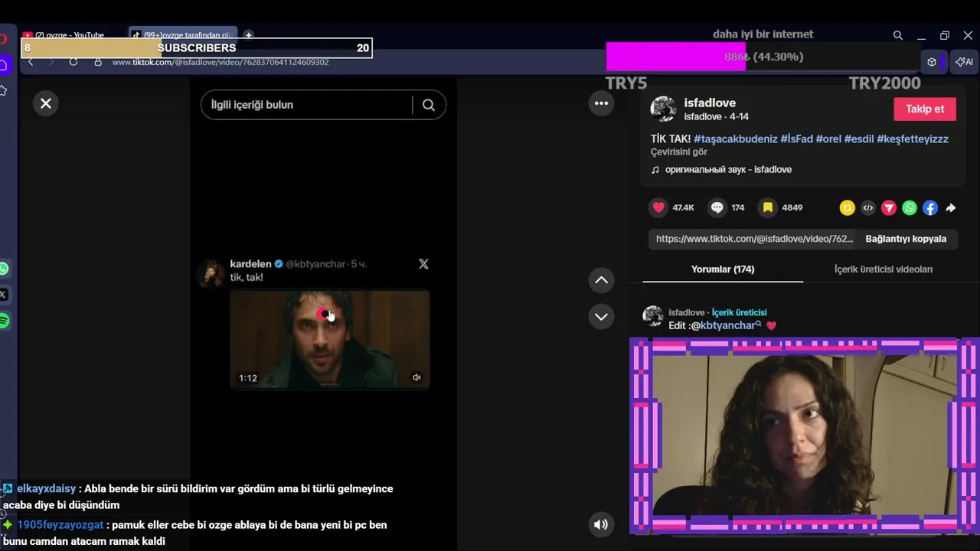
Task: Click the tiktok.com URL in address bar
Action: coord(220,62)
